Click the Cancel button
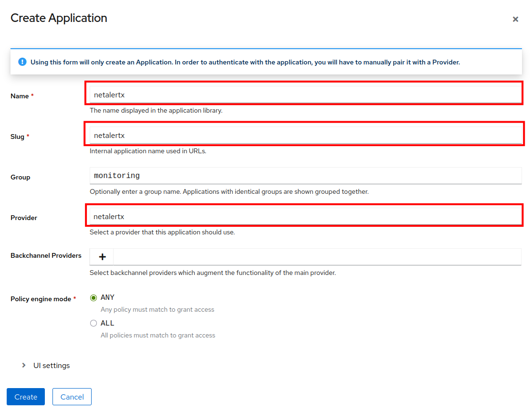This screenshot has width=532, height=411. point(72,397)
